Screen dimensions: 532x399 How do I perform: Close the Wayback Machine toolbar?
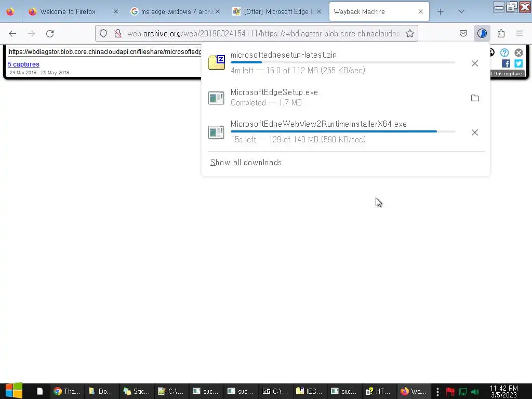(x=518, y=52)
